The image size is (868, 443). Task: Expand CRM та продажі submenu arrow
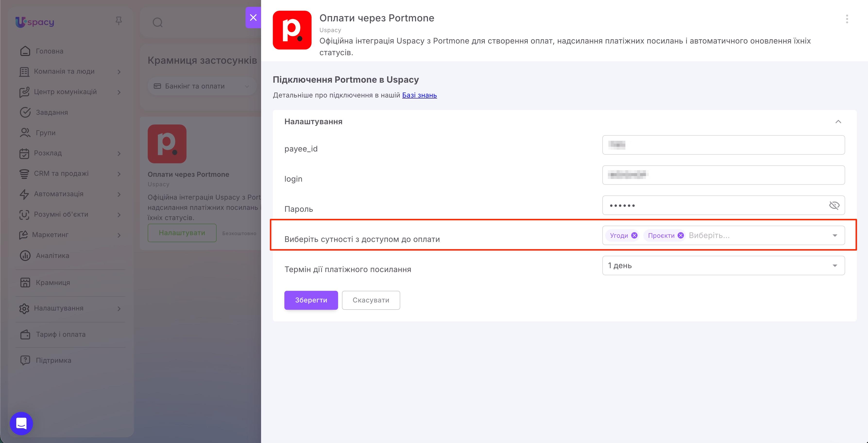tap(119, 174)
